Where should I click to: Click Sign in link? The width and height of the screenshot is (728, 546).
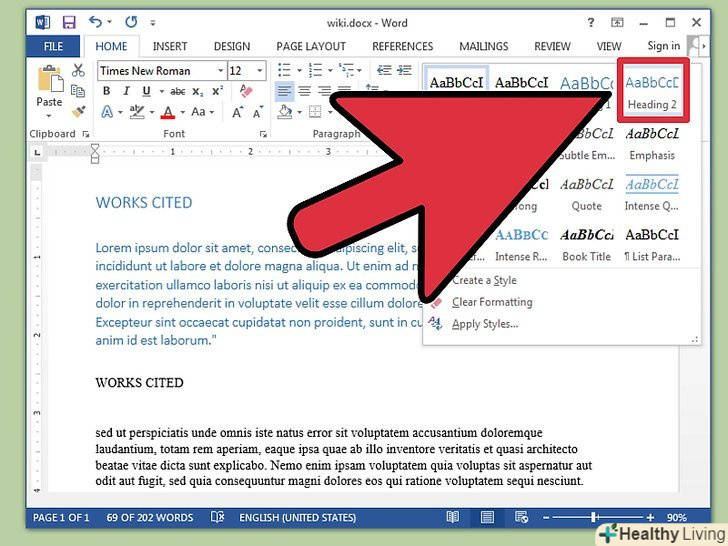[663, 46]
